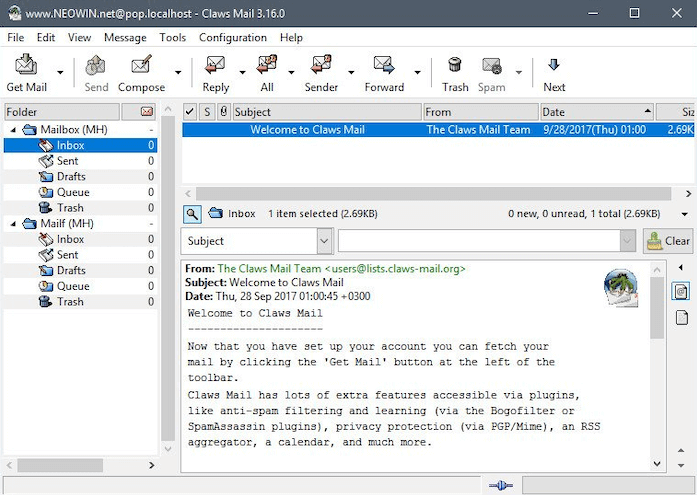The height and width of the screenshot is (495, 697).
Task: Click the Get Mail toolbar icon
Action: click(26, 66)
